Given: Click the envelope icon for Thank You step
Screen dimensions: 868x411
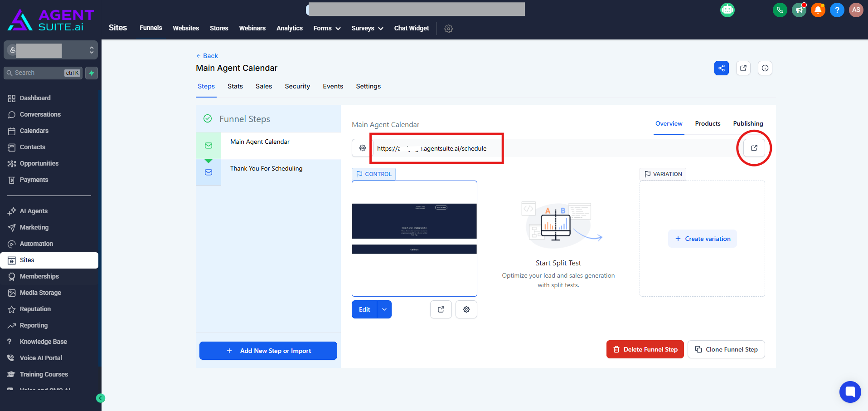Looking at the screenshot, I should [x=209, y=172].
